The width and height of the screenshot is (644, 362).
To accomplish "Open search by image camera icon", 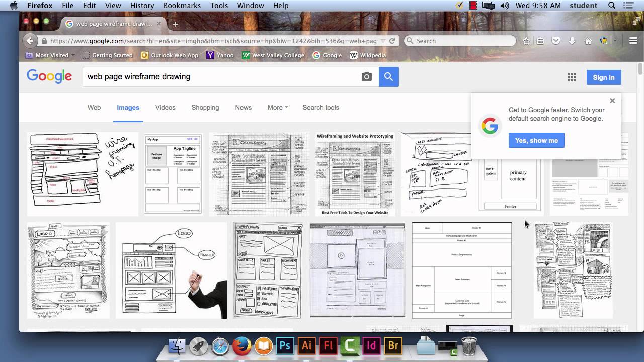I will point(367,77).
